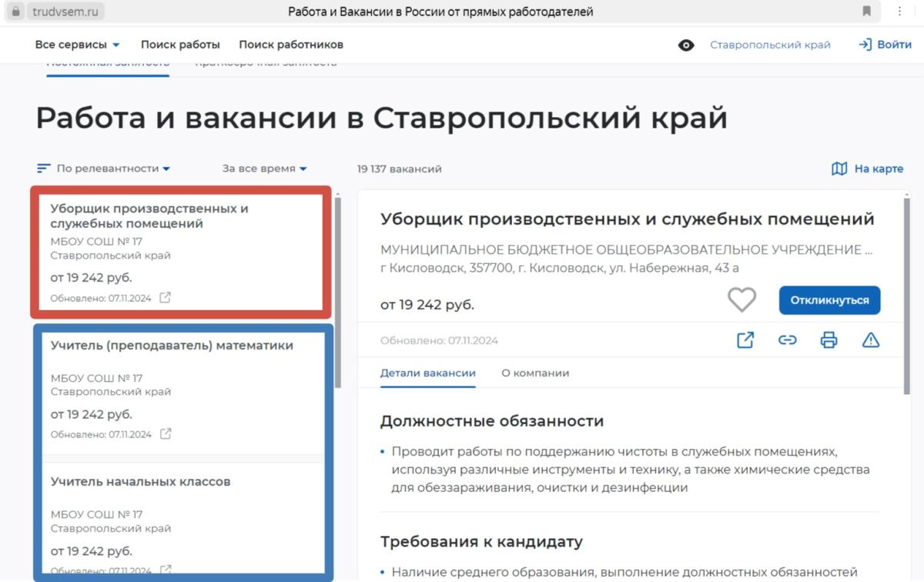924x582 pixels.
Task: Click Войти login link
Action: pyautogui.click(x=885, y=45)
